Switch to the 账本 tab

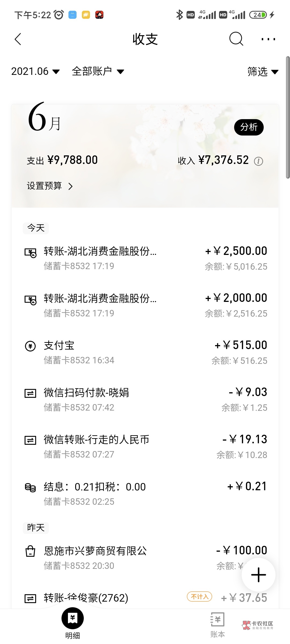click(217, 624)
